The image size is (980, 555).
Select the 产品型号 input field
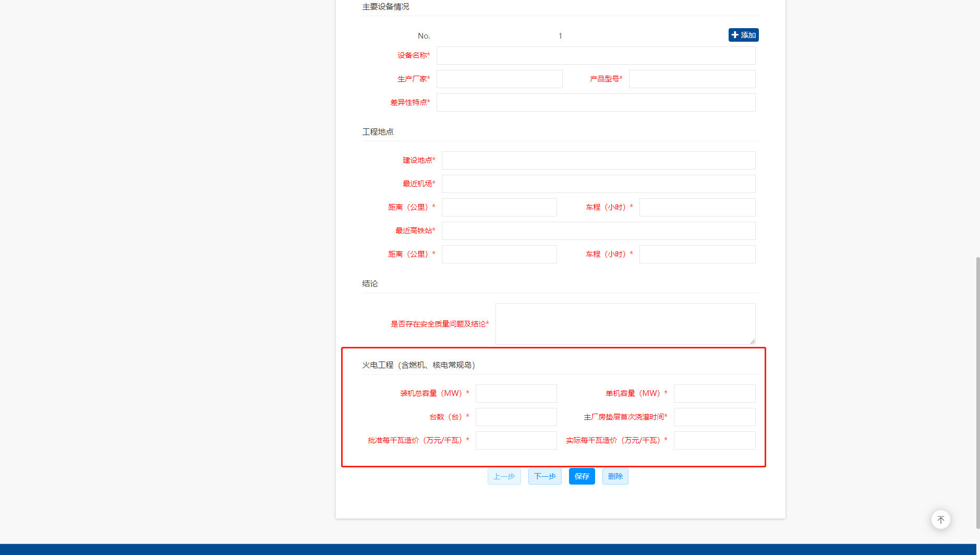pyautogui.click(x=692, y=79)
